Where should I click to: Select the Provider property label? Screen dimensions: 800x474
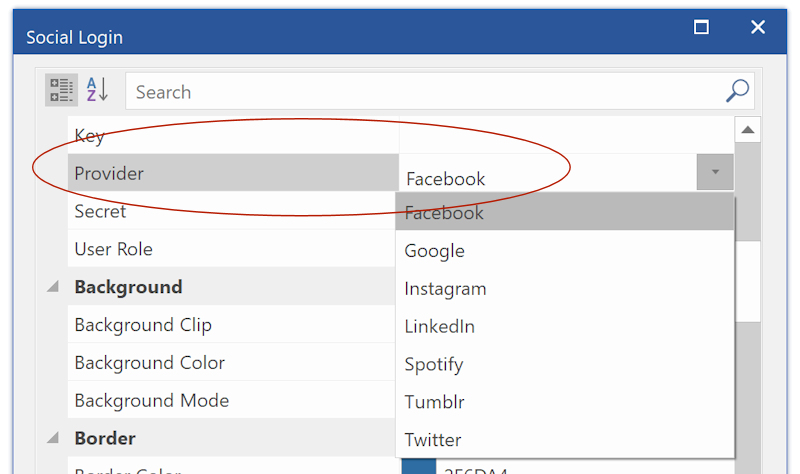233,172
